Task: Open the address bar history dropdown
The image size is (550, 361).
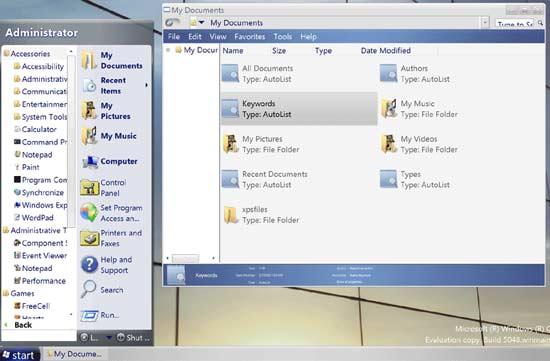Action: 485,23
